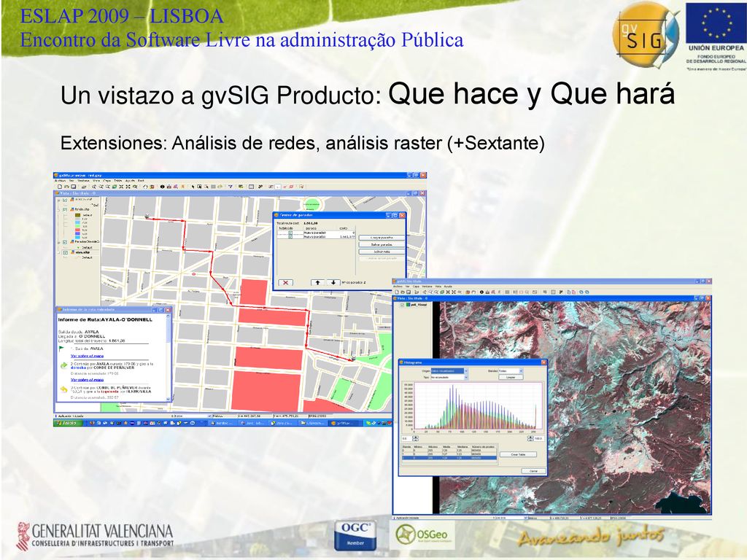
Task: Select the black arrow selection tool in the street-map window toolbar
Action: pyautogui.click(x=193, y=187)
